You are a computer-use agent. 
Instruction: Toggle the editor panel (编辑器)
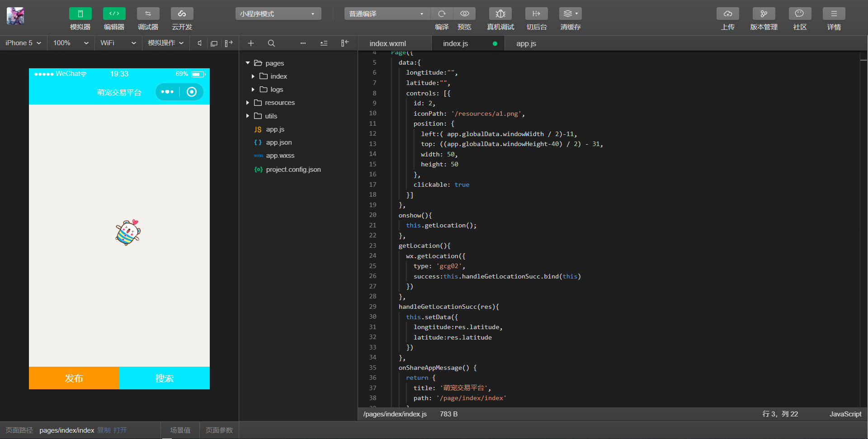pos(114,14)
